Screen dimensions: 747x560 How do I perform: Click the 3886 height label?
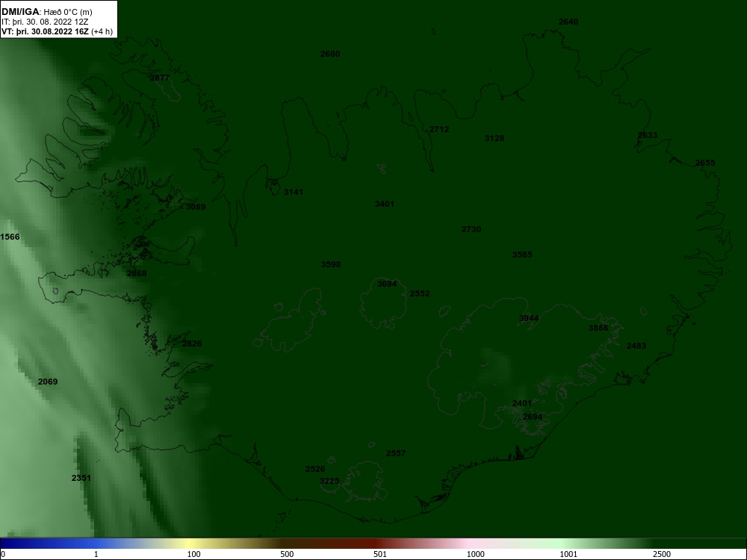click(598, 328)
